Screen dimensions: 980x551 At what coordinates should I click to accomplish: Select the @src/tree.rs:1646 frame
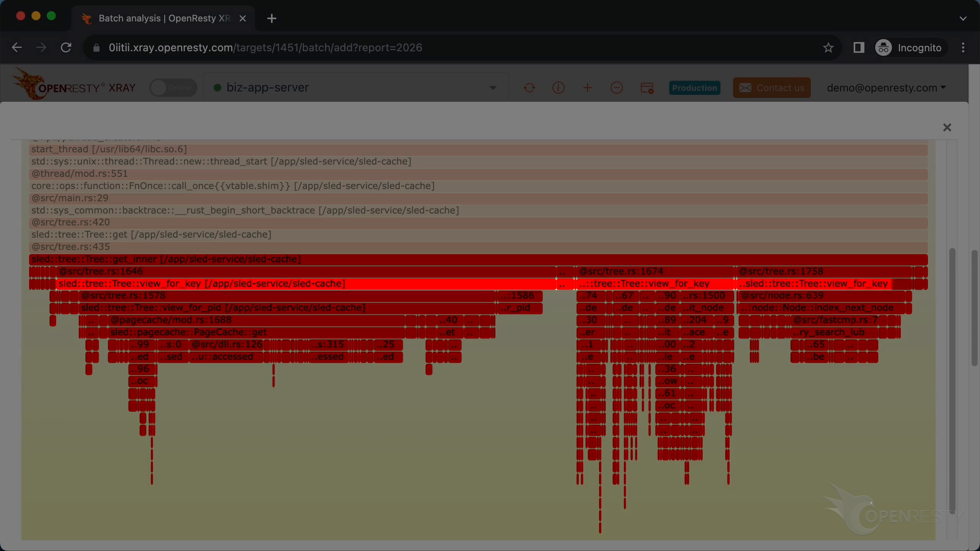pyautogui.click(x=306, y=271)
